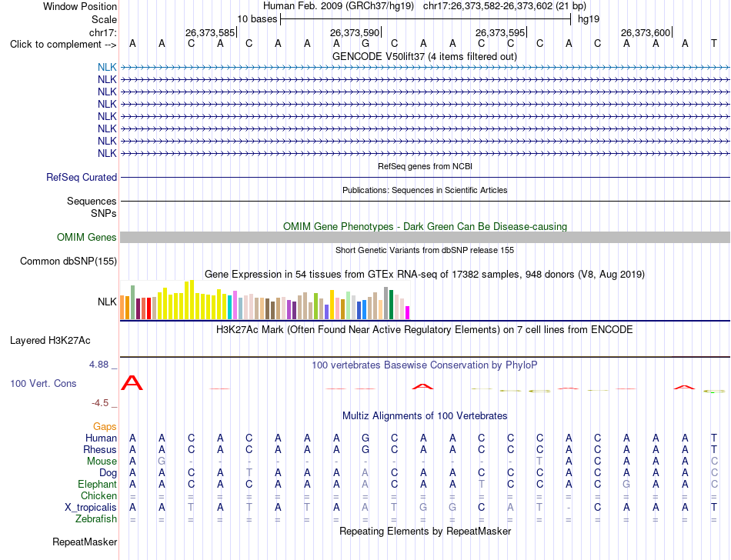Click NLK label beside GTEx expression bars

click(107, 302)
